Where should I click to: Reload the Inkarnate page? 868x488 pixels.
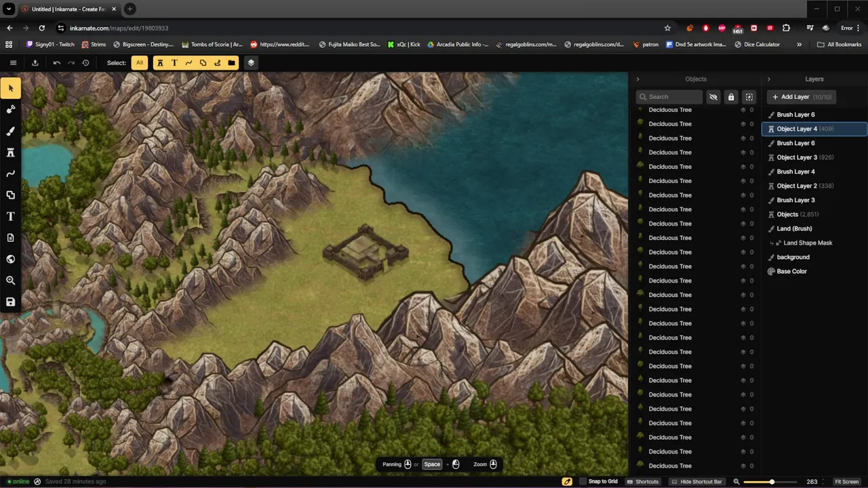pyautogui.click(x=42, y=28)
